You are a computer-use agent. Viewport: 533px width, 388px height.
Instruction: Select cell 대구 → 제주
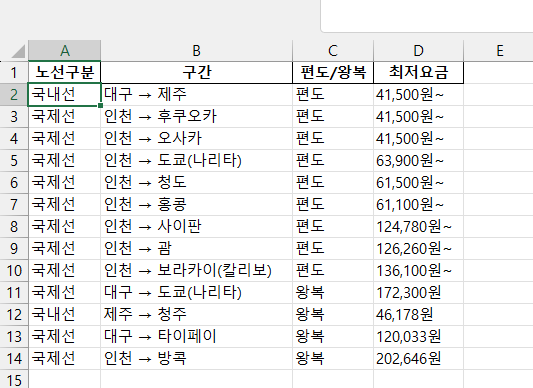[196, 95]
